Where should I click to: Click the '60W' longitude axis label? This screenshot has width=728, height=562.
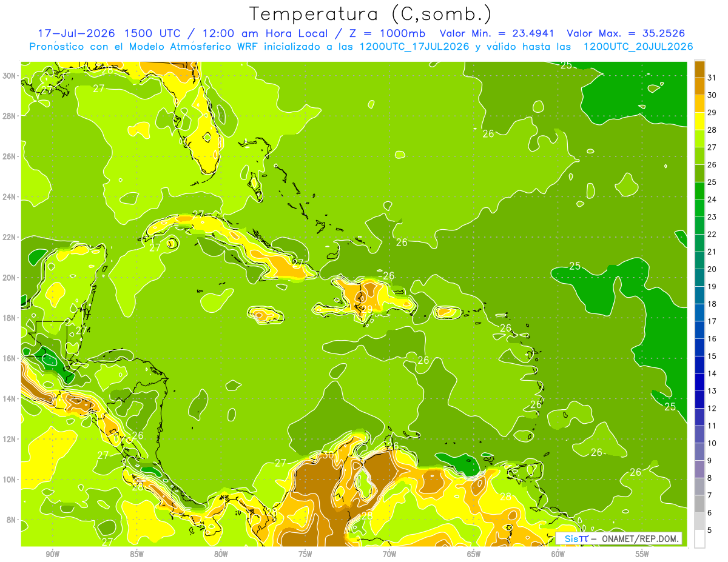click(x=558, y=554)
